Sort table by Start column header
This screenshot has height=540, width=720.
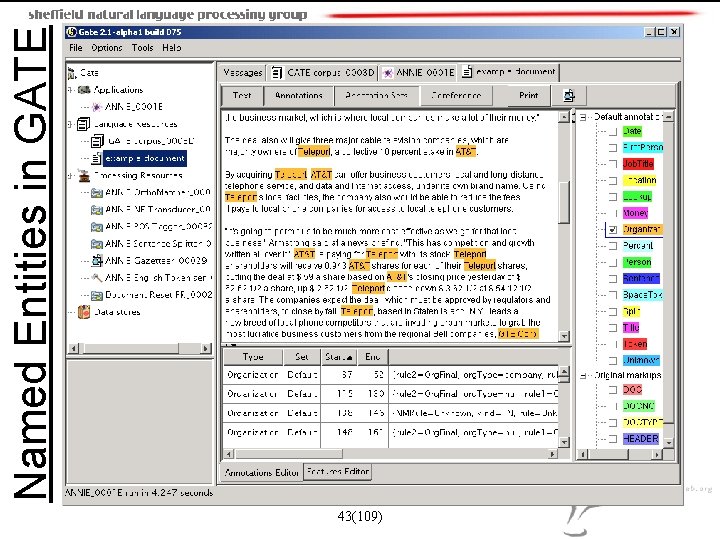[x=339, y=357]
